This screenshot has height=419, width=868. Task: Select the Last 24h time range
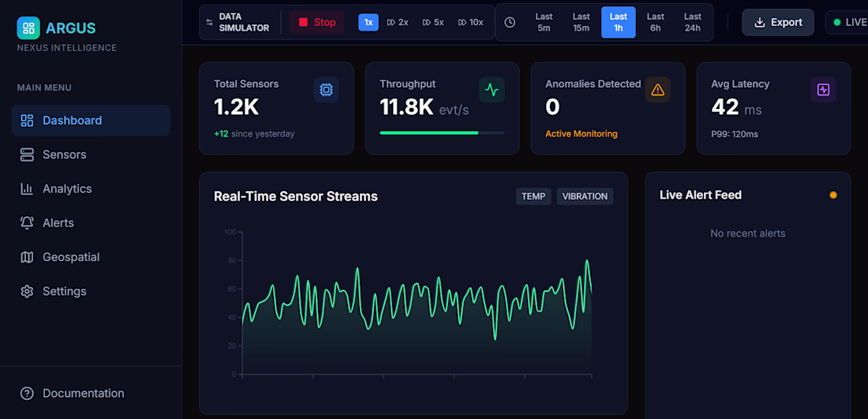point(693,22)
